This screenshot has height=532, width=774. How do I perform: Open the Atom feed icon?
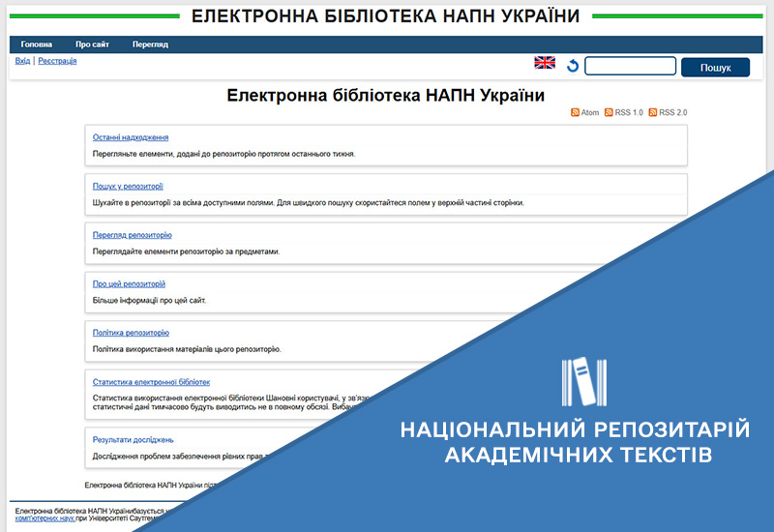point(575,112)
